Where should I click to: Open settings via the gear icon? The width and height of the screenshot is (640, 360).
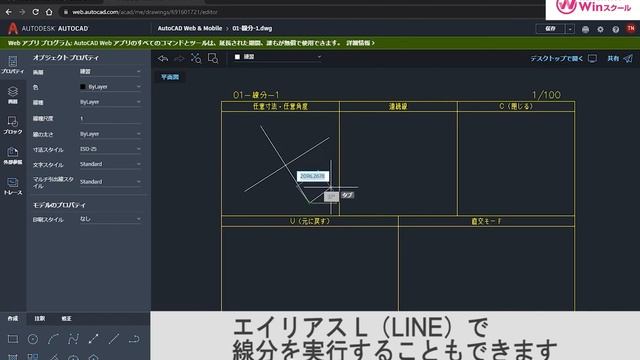(x=600, y=29)
